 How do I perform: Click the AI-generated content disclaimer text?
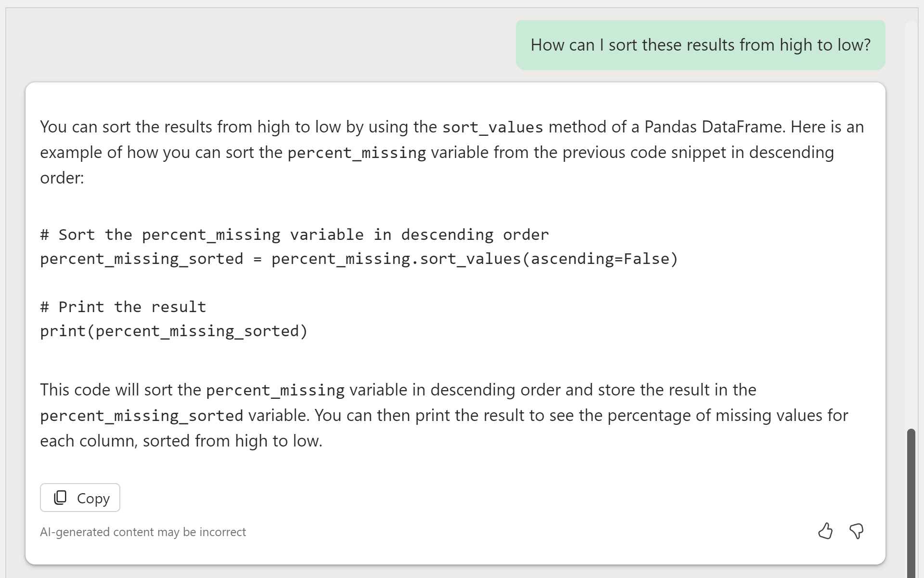[x=143, y=532]
